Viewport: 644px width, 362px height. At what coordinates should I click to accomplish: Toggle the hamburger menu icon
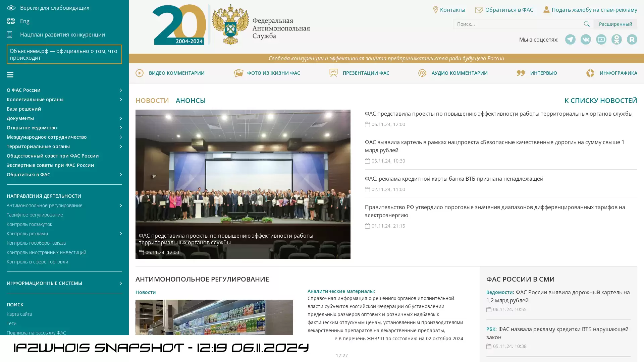pyautogui.click(x=10, y=75)
